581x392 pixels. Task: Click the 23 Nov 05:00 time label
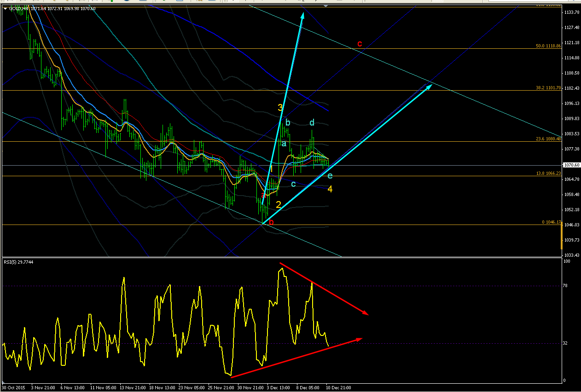tap(192, 388)
